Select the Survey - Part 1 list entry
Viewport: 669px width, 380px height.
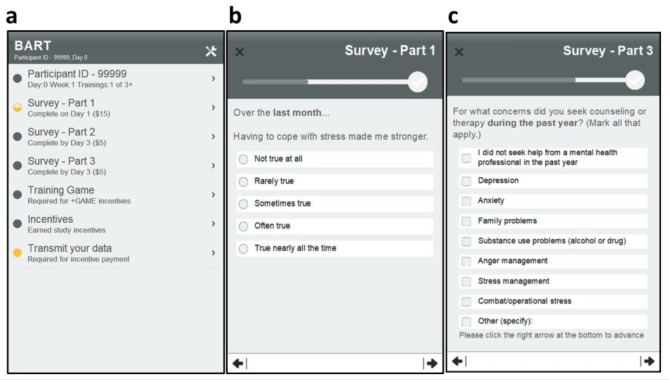click(116, 107)
